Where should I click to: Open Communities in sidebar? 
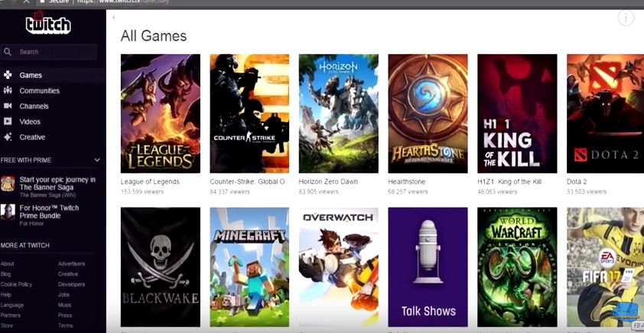(x=40, y=91)
